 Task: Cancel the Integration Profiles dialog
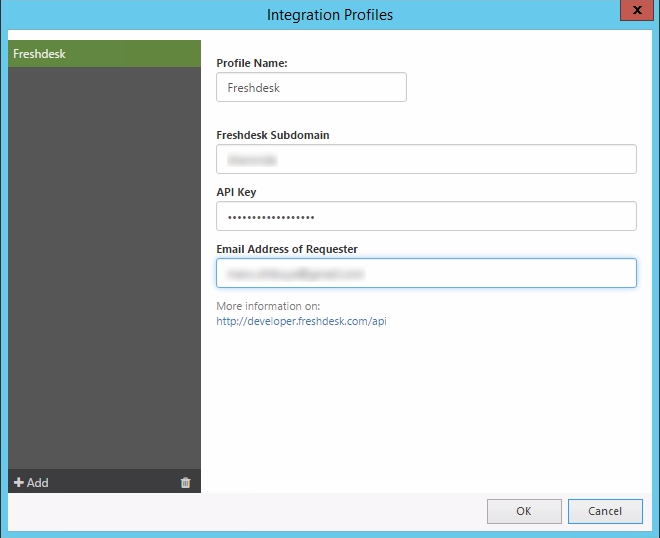tap(605, 511)
